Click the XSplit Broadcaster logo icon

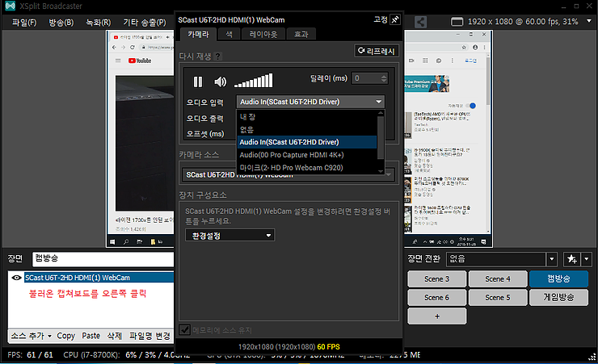tap(10, 6)
